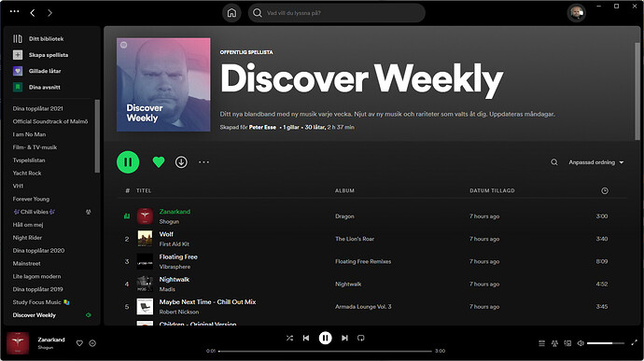Skip to next track
644x361 pixels.
coord(344,338)
